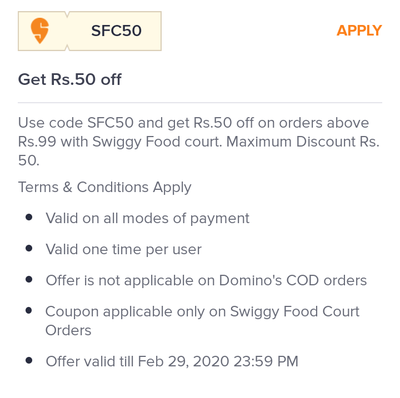The width and height of the screenshot is (400, 398).
Task: Click the Domino's COD orders condition
Action: 206,280
